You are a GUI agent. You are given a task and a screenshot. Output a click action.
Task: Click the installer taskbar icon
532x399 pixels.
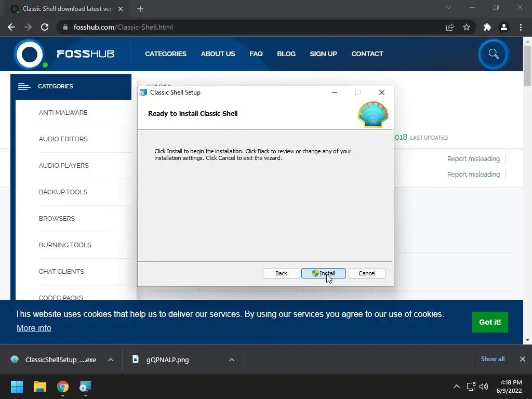click(x=86, y=387)
